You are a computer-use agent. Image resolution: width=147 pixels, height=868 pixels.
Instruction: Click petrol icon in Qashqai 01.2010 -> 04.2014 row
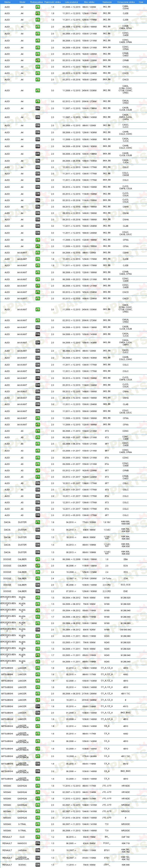(x=38, y=818)
